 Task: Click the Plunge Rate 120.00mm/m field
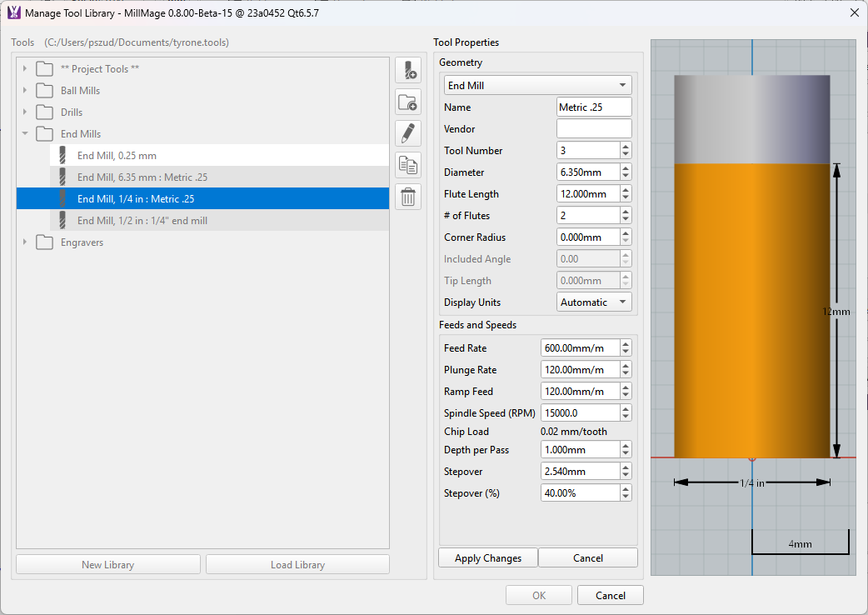tap(580, 369)
